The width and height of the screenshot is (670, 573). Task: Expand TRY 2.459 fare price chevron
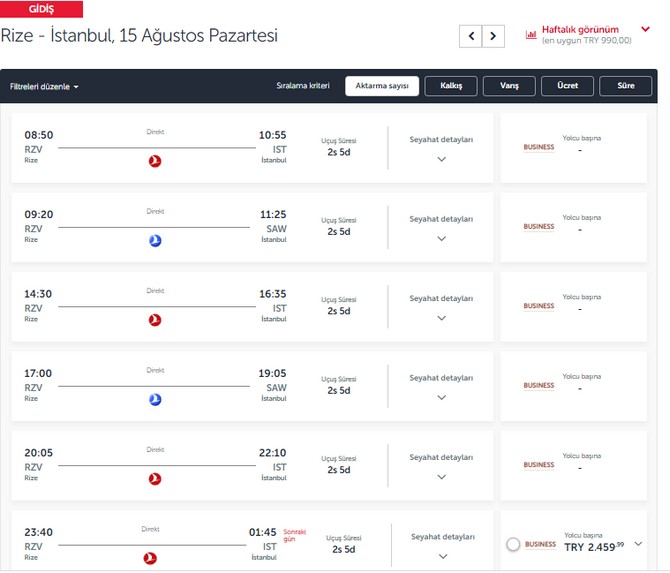(x=638, y=544)
